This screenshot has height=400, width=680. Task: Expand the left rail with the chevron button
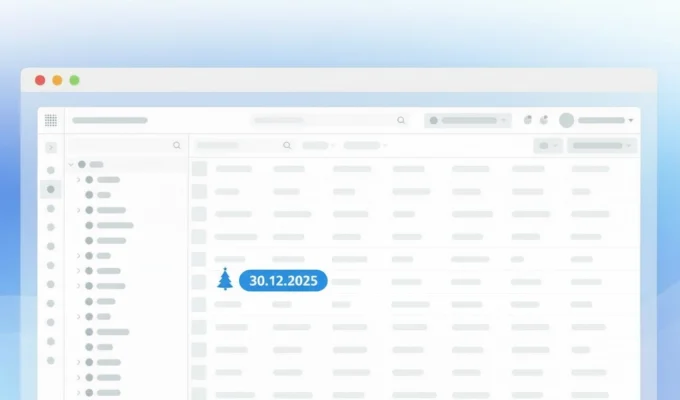[x=51, y=148]
